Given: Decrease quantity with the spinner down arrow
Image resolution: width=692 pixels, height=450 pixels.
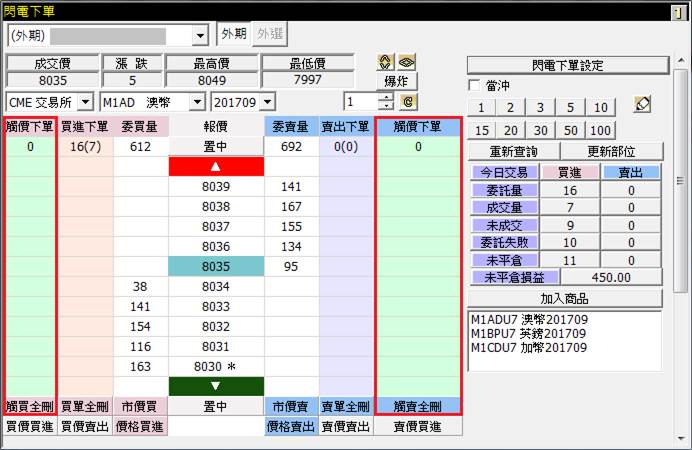Looking at the screenshot, I should 386,106.
